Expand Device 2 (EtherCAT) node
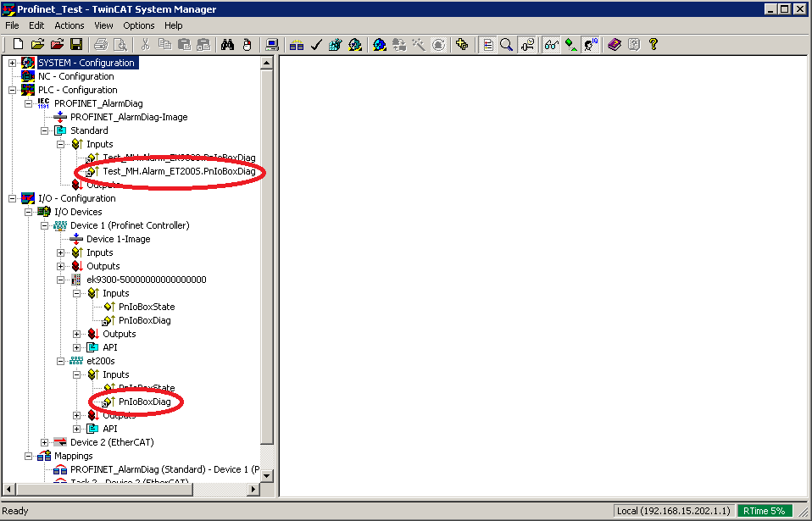 coord(45,442)
